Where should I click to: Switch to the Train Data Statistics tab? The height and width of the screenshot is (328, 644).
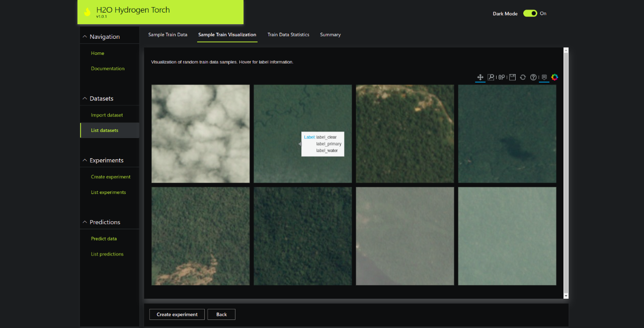(288, 35)
